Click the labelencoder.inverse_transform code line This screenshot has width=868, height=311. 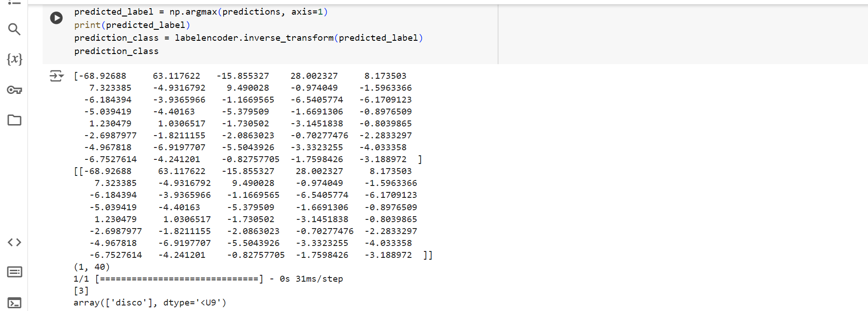click(248, 38)
